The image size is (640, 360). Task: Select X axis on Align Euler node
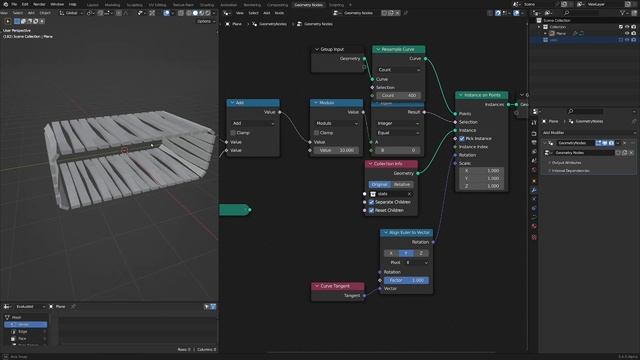[391, 253]
